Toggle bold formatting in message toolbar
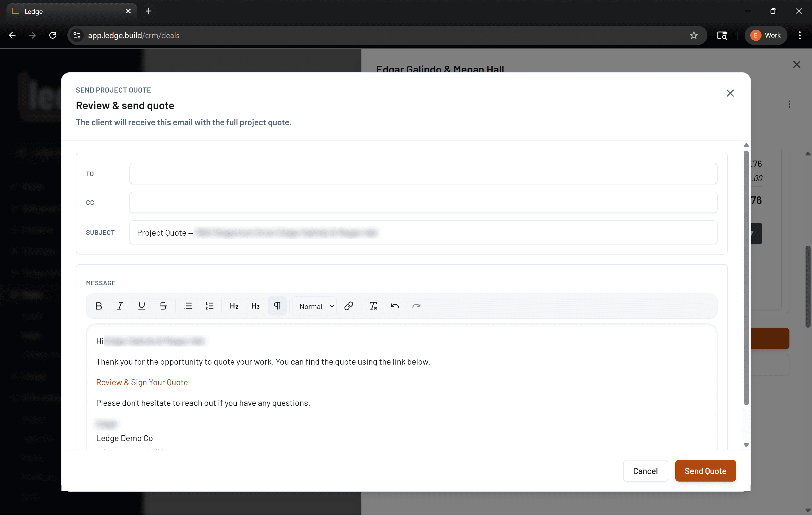Image resolution: width=812 pixels, height=515 pixels. (x=98, y=306)
